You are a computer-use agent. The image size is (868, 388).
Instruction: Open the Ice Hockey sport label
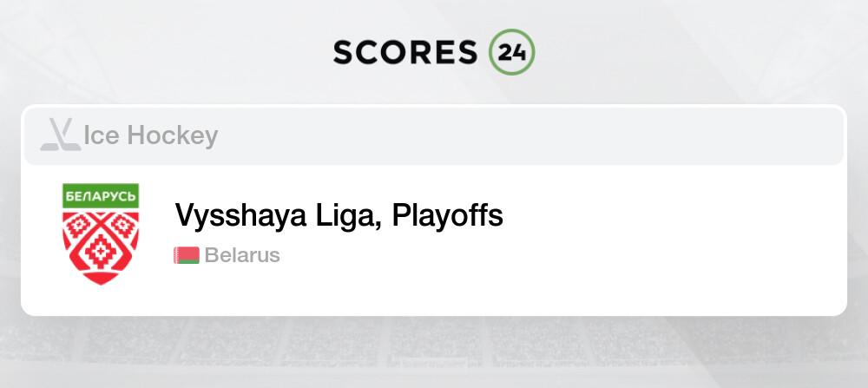(x=150, y=136)
